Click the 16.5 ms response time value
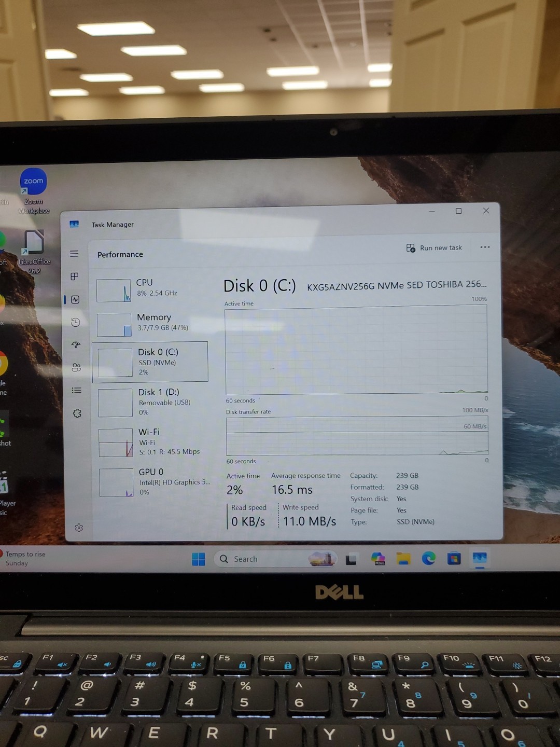This screenshot has height=747, width=560. click(x=292, y=490)
